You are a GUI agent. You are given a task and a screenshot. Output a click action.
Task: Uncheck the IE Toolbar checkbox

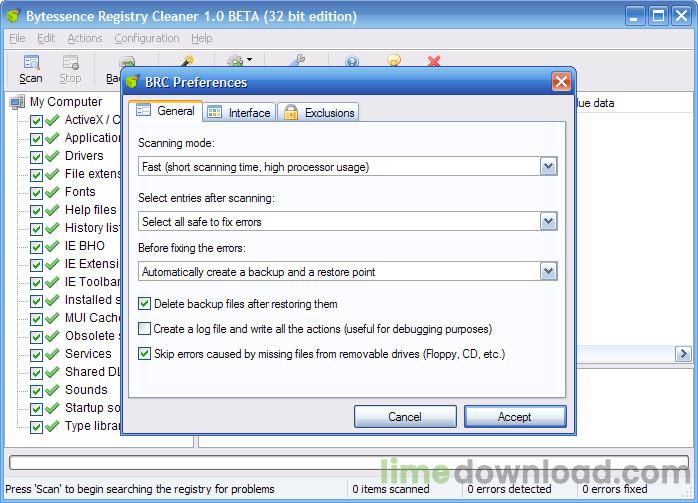tap(36, 283)
